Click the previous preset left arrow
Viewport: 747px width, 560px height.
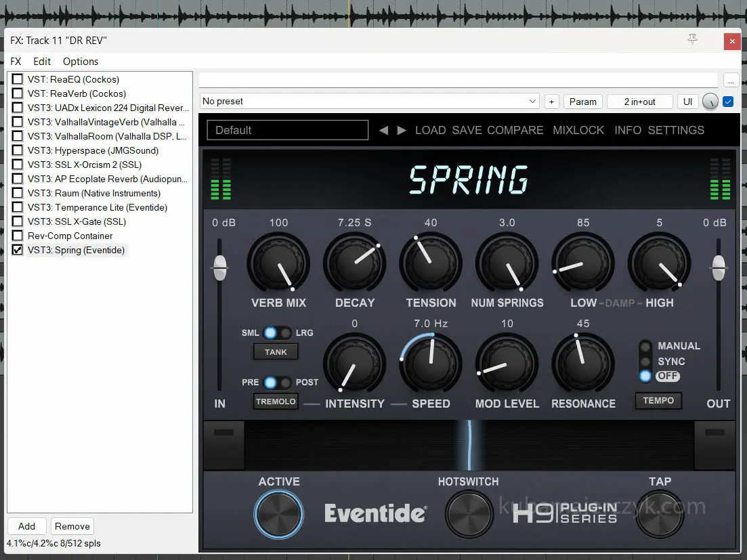[383, 130]
